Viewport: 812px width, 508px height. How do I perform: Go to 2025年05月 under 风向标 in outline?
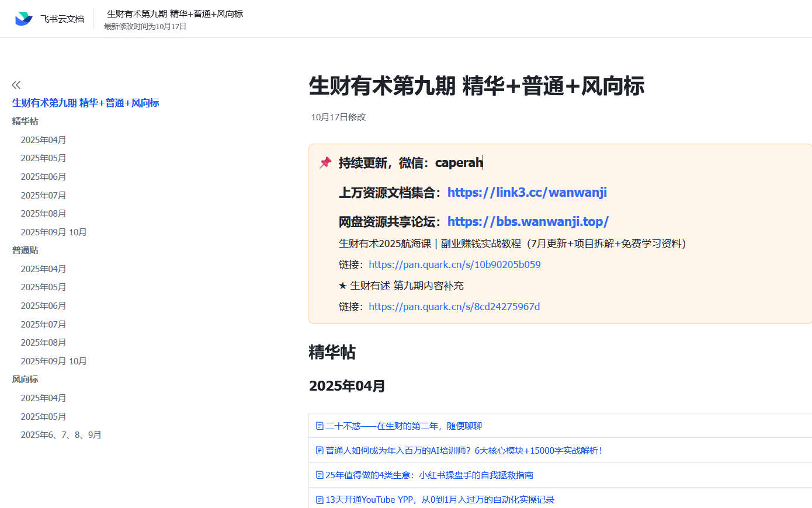[x=43, y=416]
